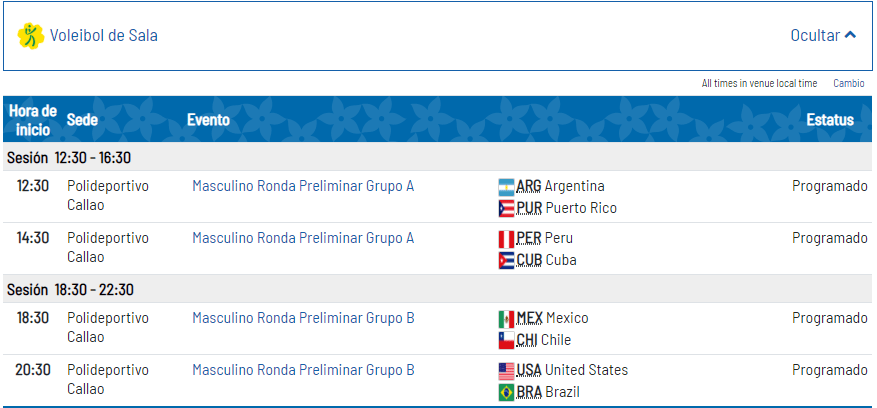Click the ARG country code abbreviation
Screen dimensions: 877x408
[x=529, y=186]
